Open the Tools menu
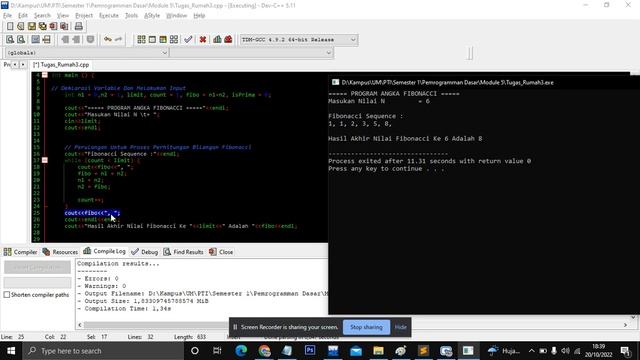Image resolution: width=640 pixels, height=360 pixels. tap(131, 16)
